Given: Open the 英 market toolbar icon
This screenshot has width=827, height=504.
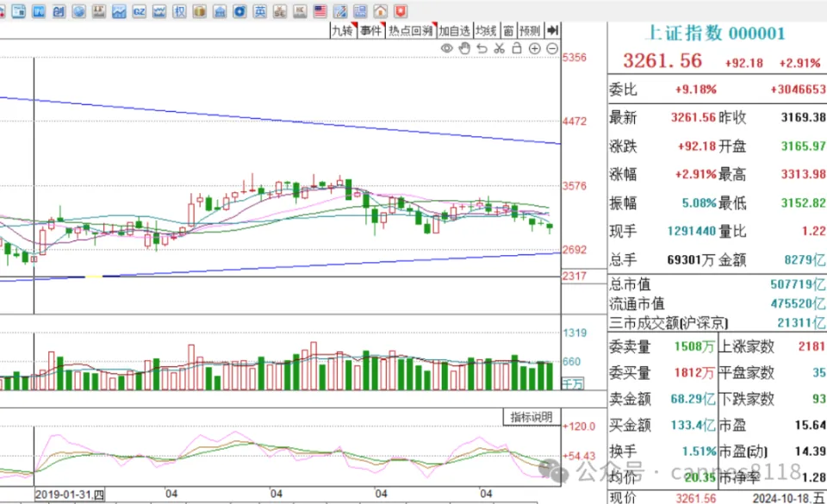Looking at the screenshot, I should (259, 11).
